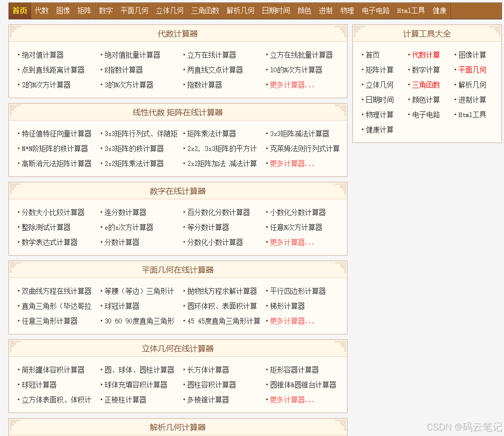
Task: Open 梯形计算器 link
Action: [x=287, y=306]
